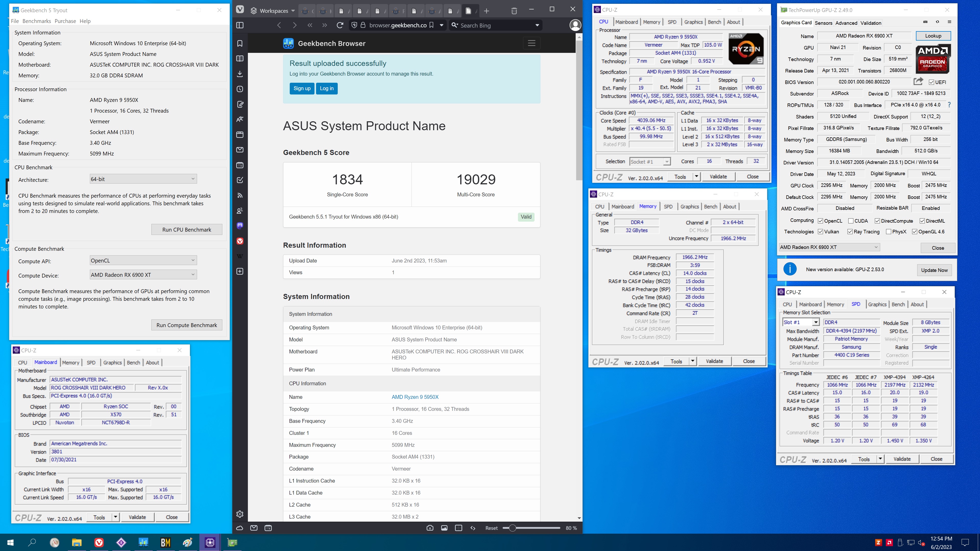Open Bench tab in top CPU-Z window
The width and height of the screenshot is (980, 551).
[x=714, y=22]
